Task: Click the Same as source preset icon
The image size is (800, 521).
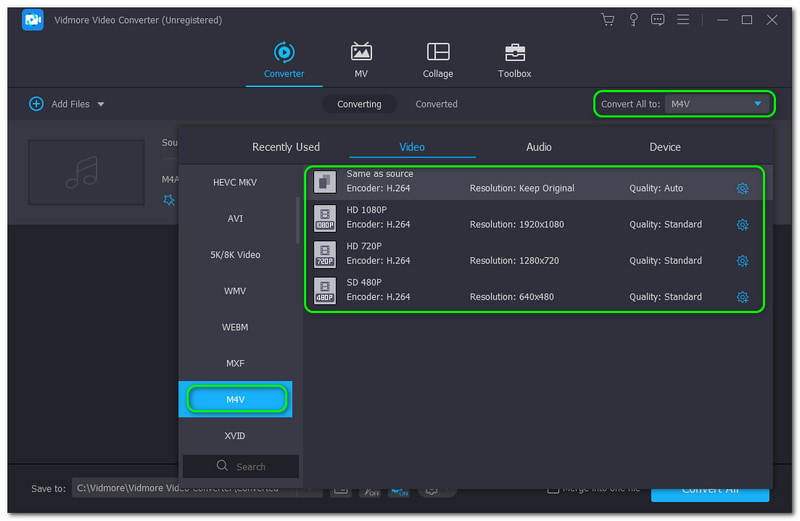Action: 324,182
